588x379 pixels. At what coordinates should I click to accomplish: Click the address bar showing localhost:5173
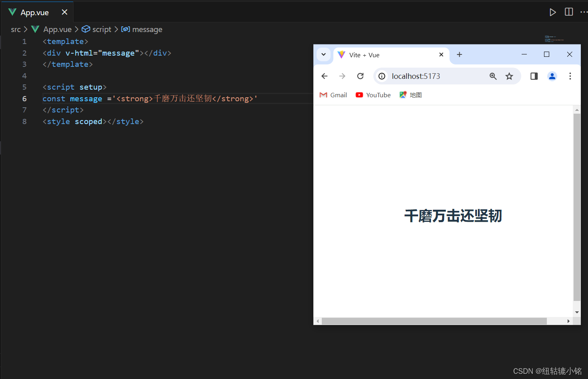tap(416, 76)
